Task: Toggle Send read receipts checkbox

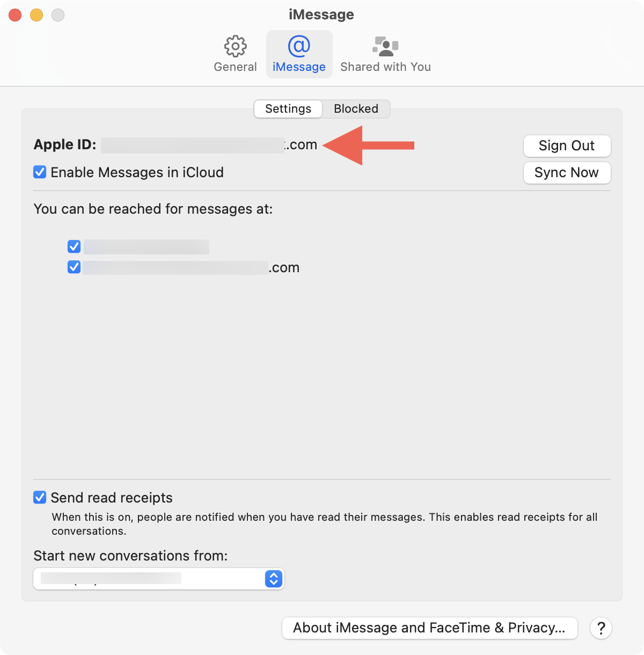Action: (40, 497)
